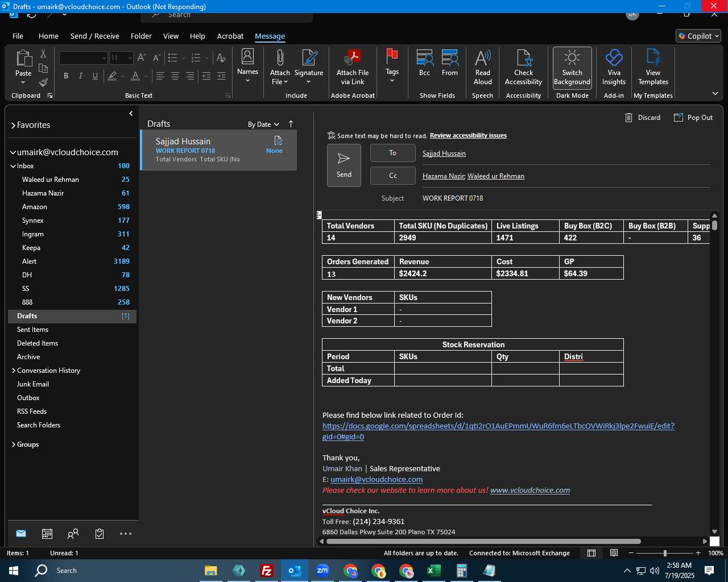This screenshot has width=728, height=582.
Task: Toggle Bold formatting
Action: (66, 76)
